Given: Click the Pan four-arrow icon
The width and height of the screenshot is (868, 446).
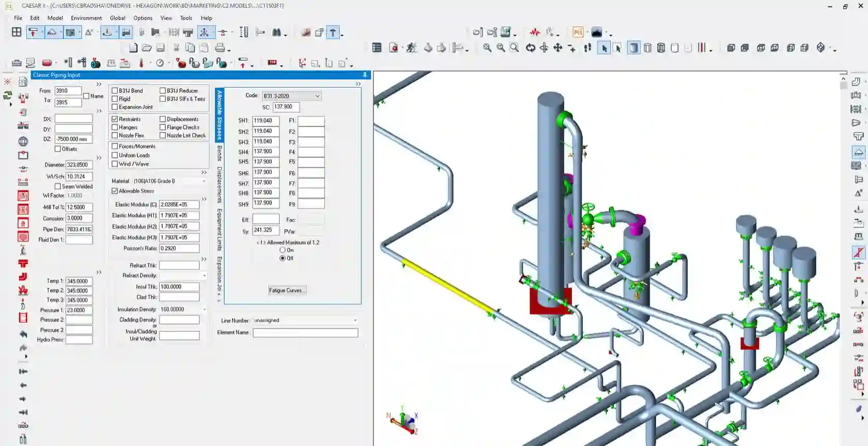Looking at the screenshot, I should pyautogui.click(x=558, y=48).
